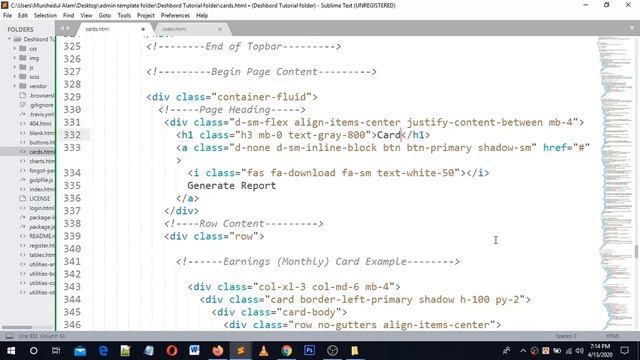Click the unsaved dot on cards.html tab
The height and width of the screenshot is (360, 640).
pos(143,29)
